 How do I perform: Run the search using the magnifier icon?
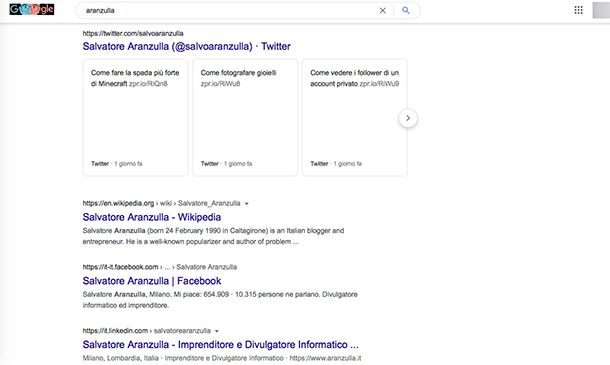point(406,11)
